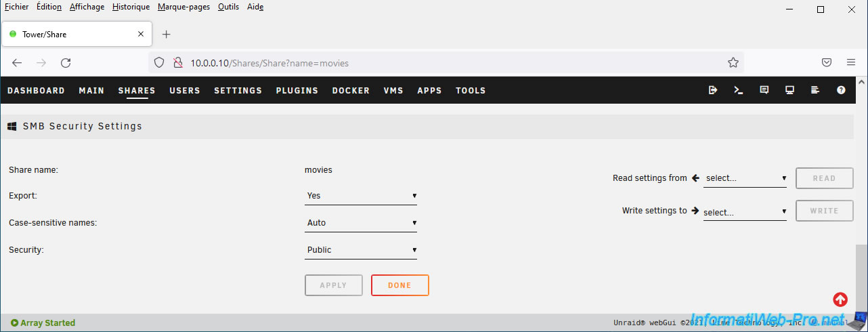This screenshot has height=332, width=868.
Task: Open the log icon in header
Action: 815,90
